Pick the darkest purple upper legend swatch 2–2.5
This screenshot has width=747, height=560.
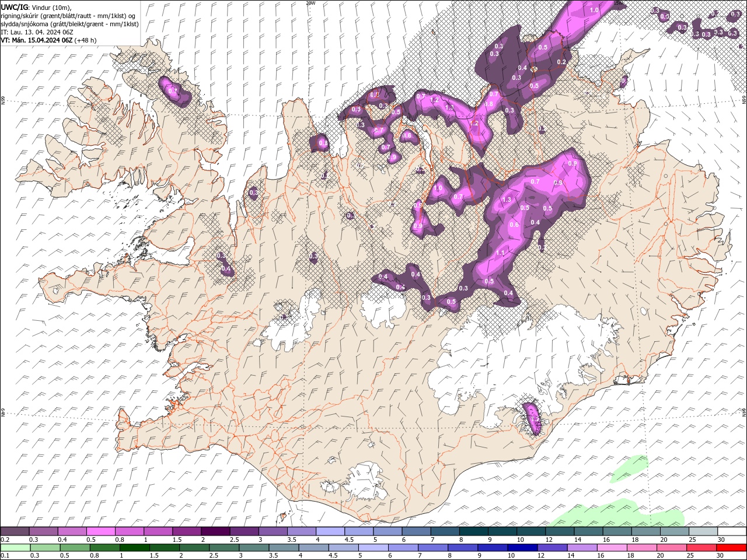215,531
